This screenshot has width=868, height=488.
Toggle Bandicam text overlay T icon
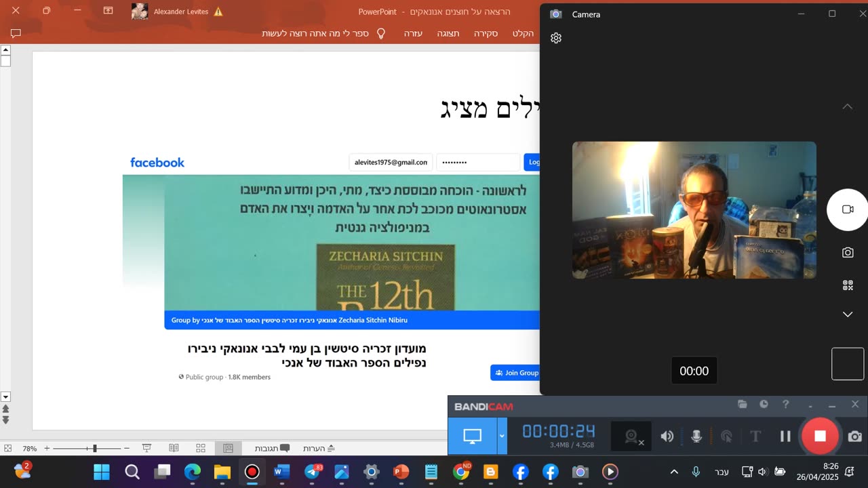coord(755,436)
